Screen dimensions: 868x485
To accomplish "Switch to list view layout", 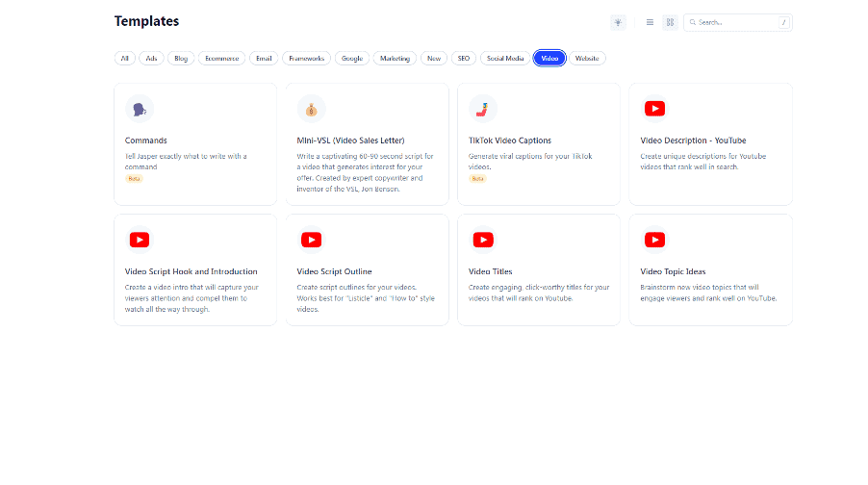I will coord(651,22).
